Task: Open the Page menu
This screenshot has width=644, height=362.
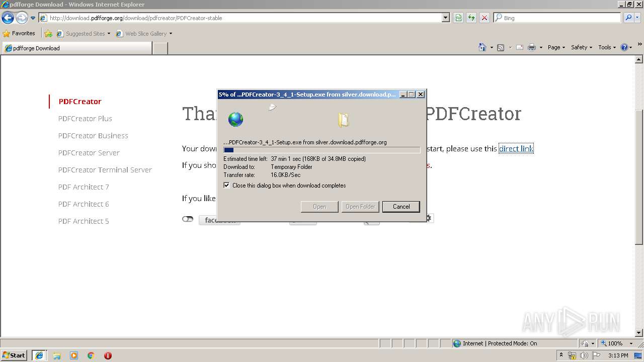Action: point(556,47)
